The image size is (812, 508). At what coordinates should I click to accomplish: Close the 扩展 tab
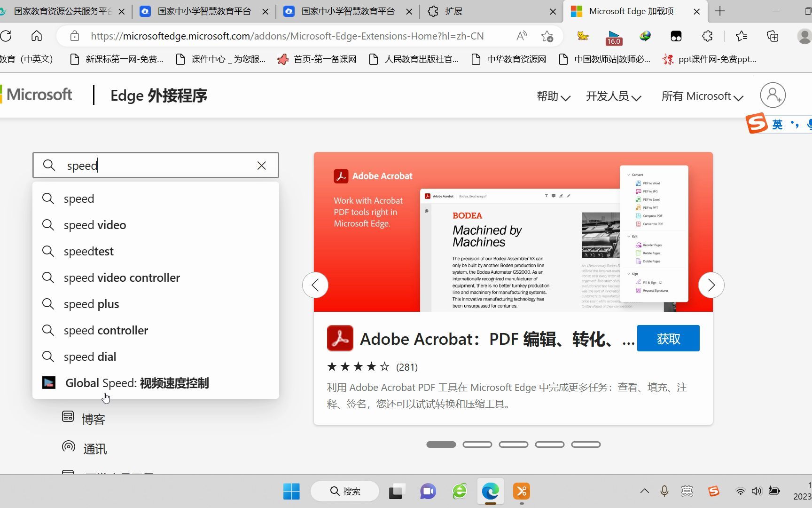pyautogui.click(x=553, y=12)
